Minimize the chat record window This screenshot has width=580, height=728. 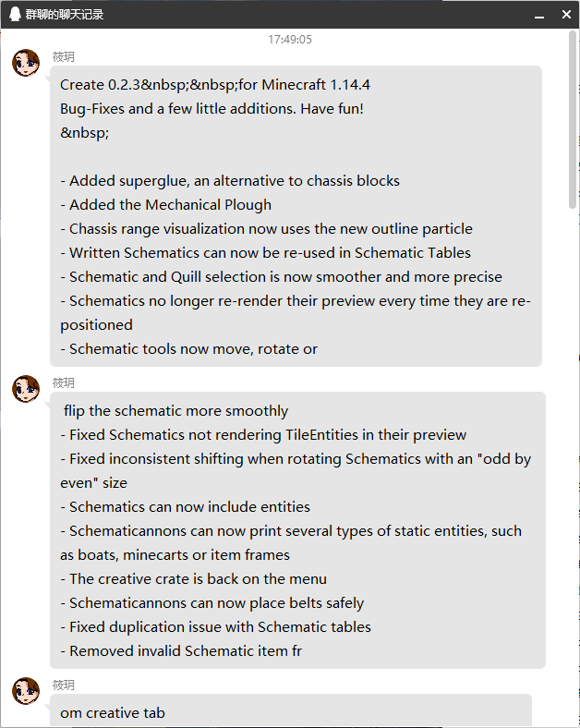pos(538,14)
